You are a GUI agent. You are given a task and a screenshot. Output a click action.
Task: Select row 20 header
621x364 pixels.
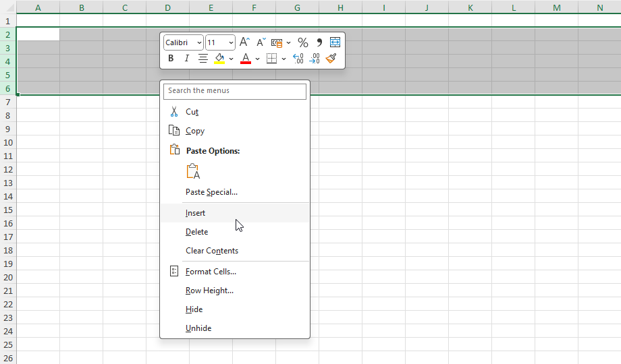[8, 277]
